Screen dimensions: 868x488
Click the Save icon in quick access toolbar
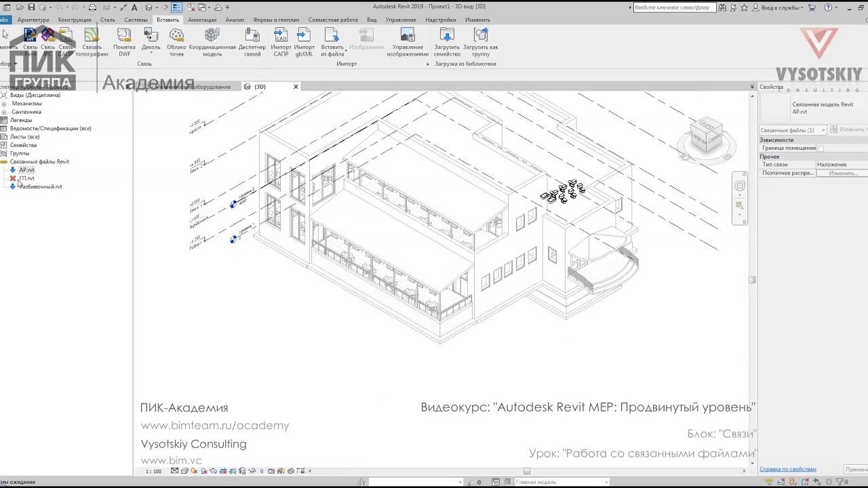click(30, 7)
